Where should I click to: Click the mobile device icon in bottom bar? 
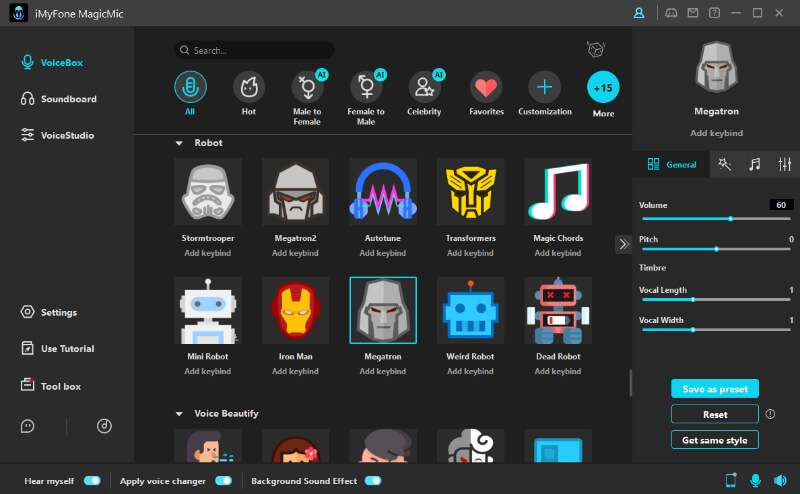coord(731,480)
